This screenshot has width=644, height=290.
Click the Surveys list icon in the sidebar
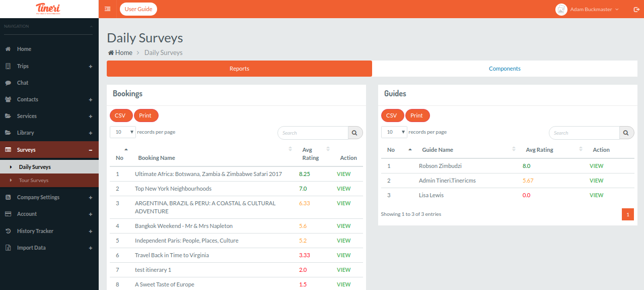pyautogui.click(x=8, y=150)
